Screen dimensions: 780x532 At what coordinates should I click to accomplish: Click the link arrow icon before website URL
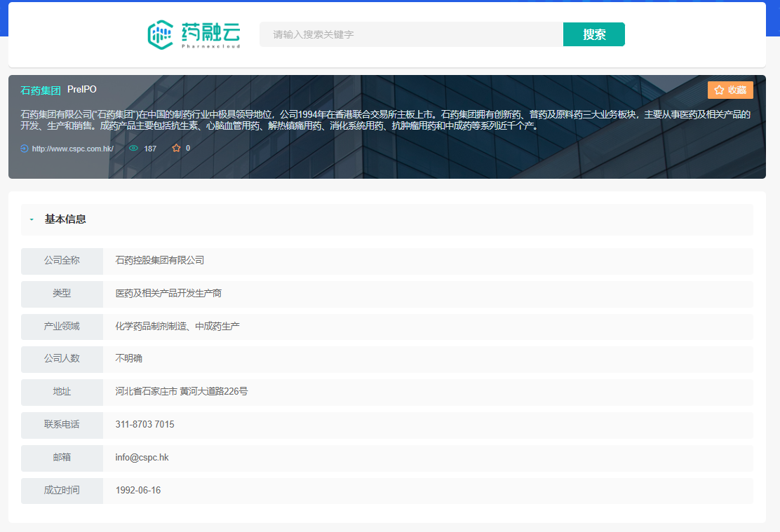(x=25, y=149)
